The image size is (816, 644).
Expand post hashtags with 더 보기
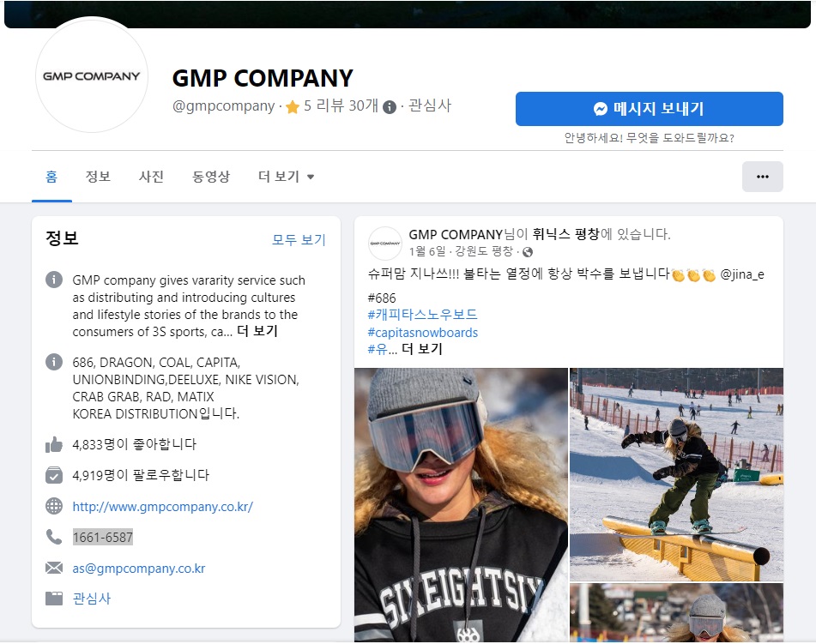(421, 349)
